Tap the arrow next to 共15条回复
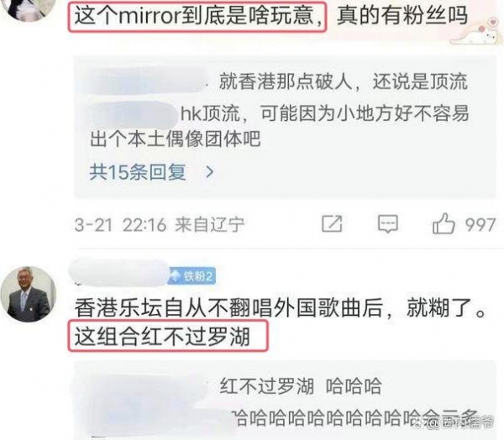The image size is (504, 440). pos(210,172)
